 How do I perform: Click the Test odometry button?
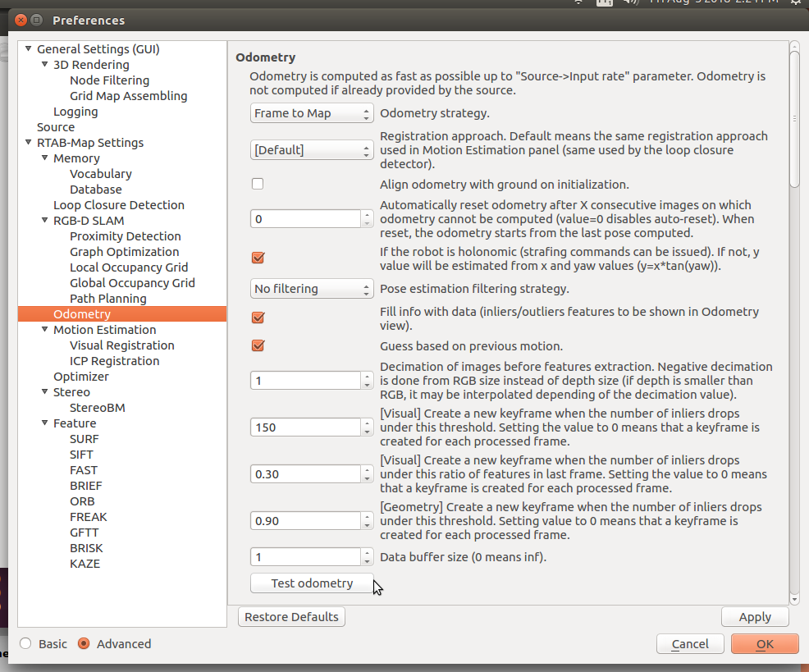pyautogui.click(x=312, y=583)
